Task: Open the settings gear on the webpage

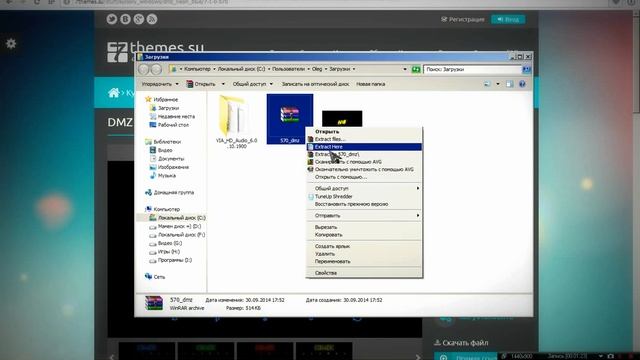Action: pyautogui.click(x=11, y=43)
